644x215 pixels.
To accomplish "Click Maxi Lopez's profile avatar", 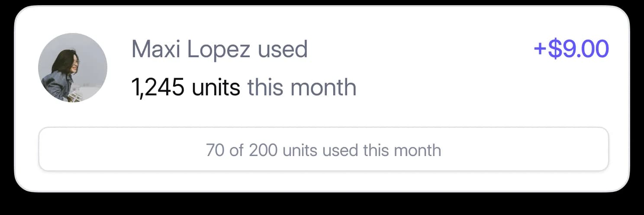I will [73, 68].
